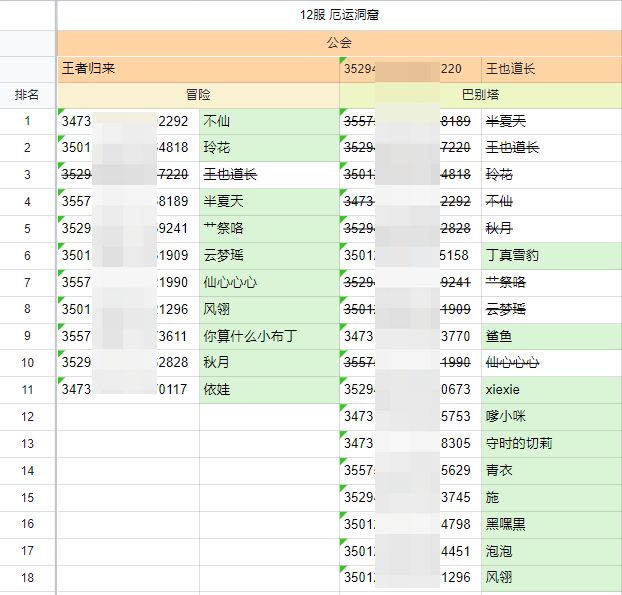The image size is (622, 595).
Task: Click the ID cell ending in 8305
Action: pos(410,444)
